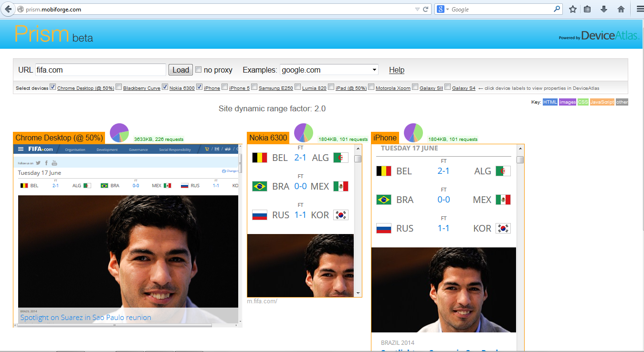Open the Help link

396,70
